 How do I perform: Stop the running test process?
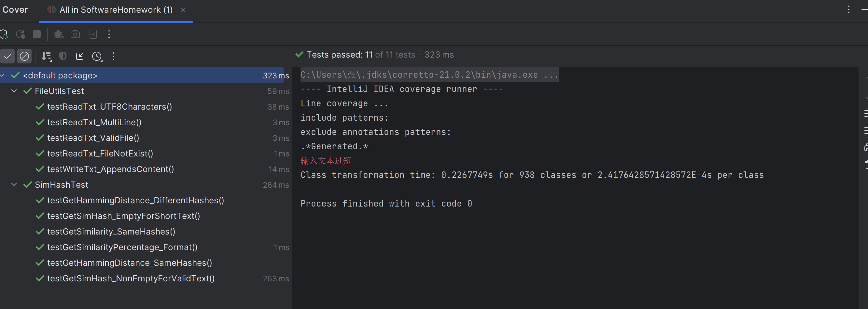[37, 34]
